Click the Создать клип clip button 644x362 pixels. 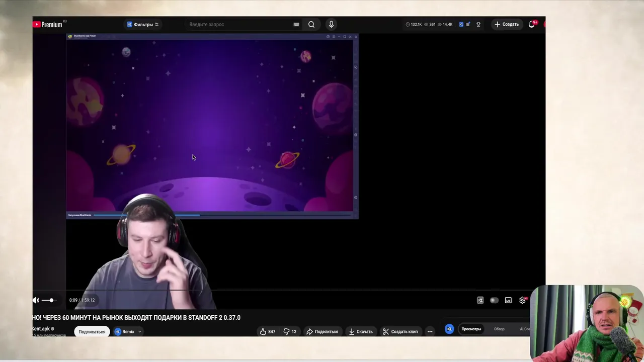(400, 332)
